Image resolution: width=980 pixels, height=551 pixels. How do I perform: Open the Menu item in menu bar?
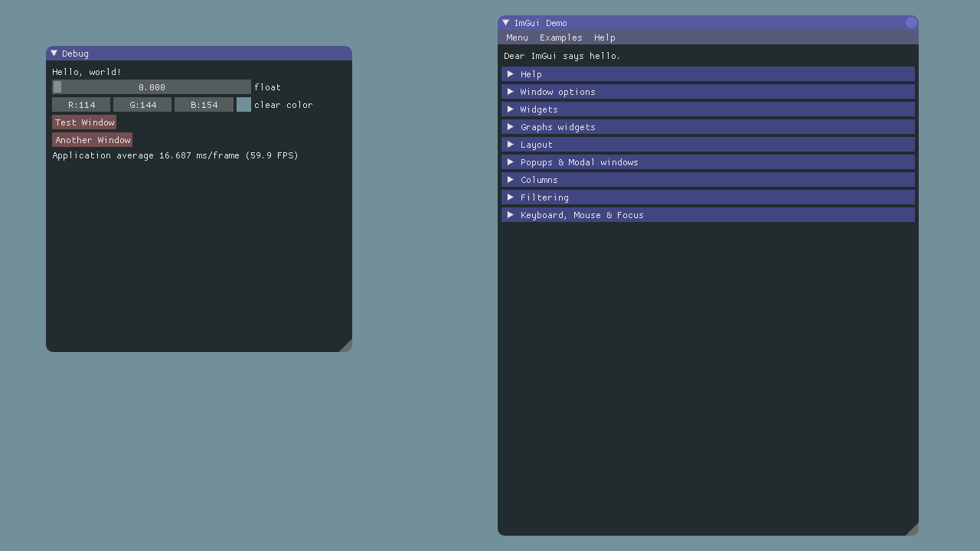517,37
